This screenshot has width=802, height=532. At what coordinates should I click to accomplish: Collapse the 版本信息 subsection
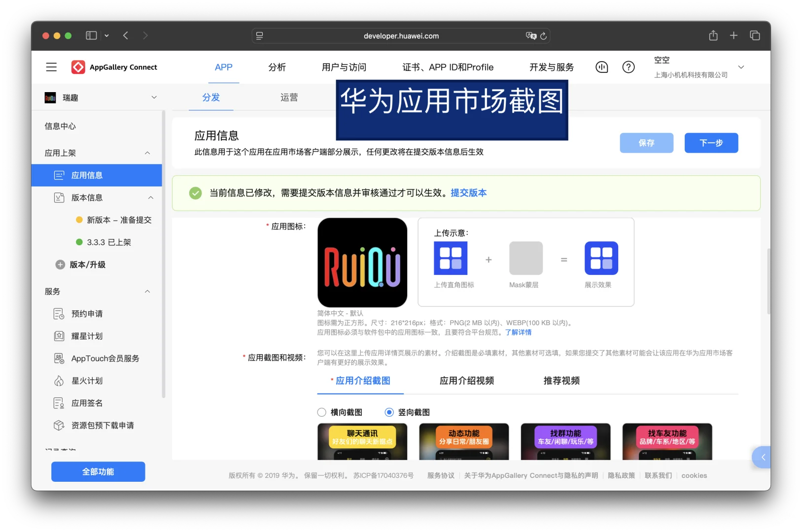[151, 198]
